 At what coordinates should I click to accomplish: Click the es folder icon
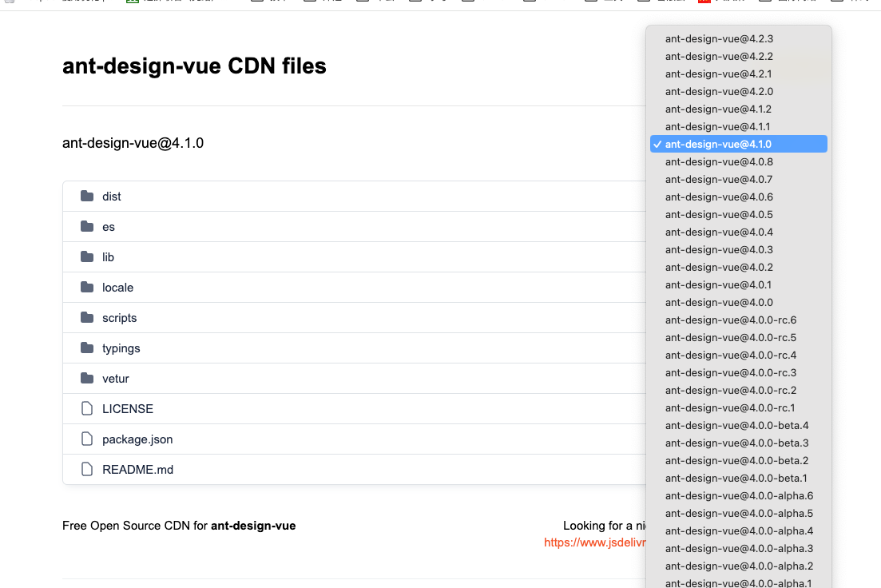[87, 227]
